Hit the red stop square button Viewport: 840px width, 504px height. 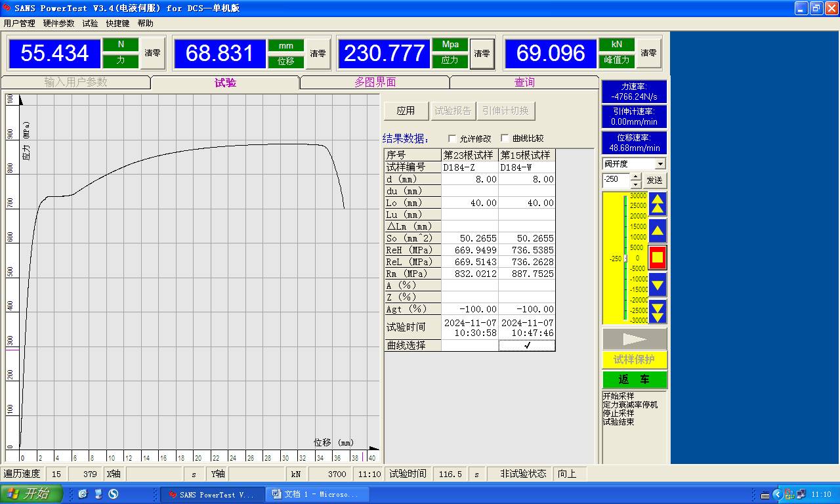tap(658, 257)
